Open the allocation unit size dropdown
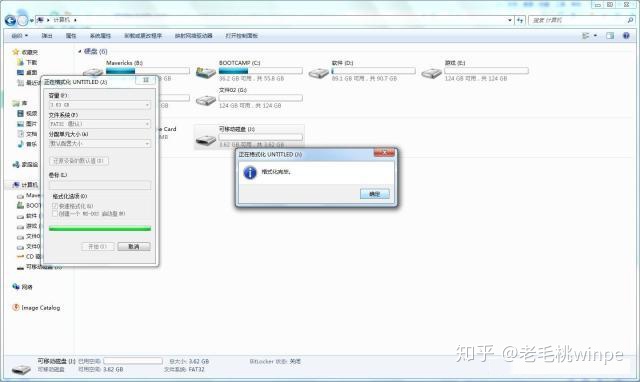Screen dimensions: 640x382 (x=100, y=143)
